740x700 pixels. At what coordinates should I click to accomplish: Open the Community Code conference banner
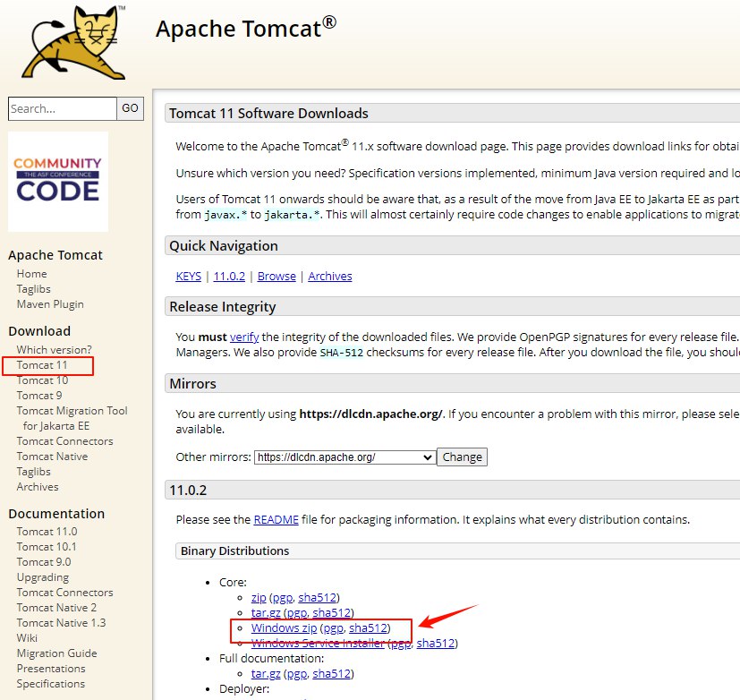pyautogui.click(x=58, y=182)
